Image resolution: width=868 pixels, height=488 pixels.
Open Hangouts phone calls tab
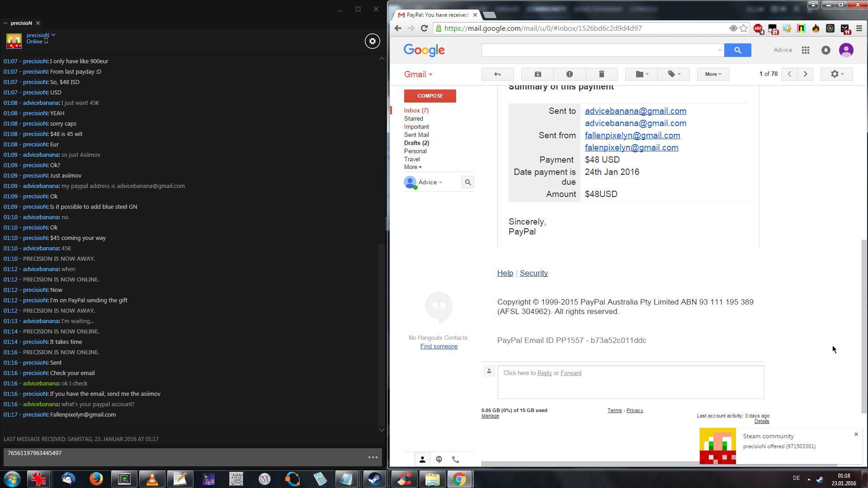tap(456, 460)
